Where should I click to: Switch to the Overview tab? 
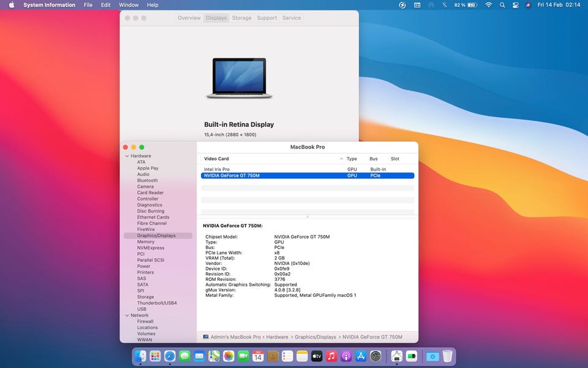coord(189,18)
